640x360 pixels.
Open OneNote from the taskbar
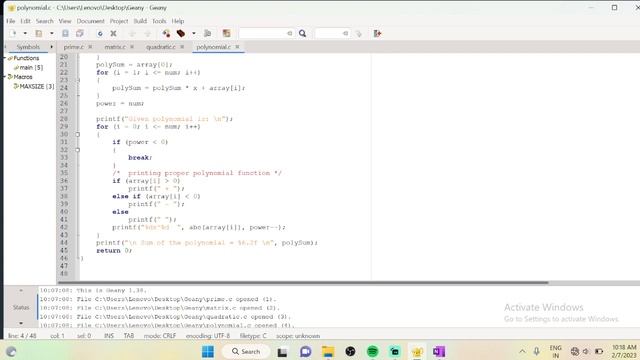click(439, 351)
